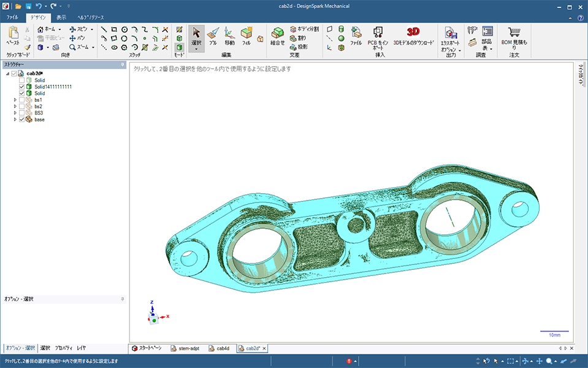The height and width of the screenshot is (368, 588).
Task: Select the Pull (プル) tool
Action: tap(213, 36)
